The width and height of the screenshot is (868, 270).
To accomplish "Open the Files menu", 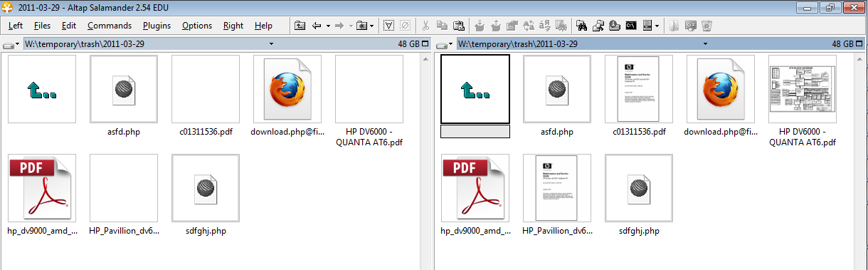I will tap(42, 26).
